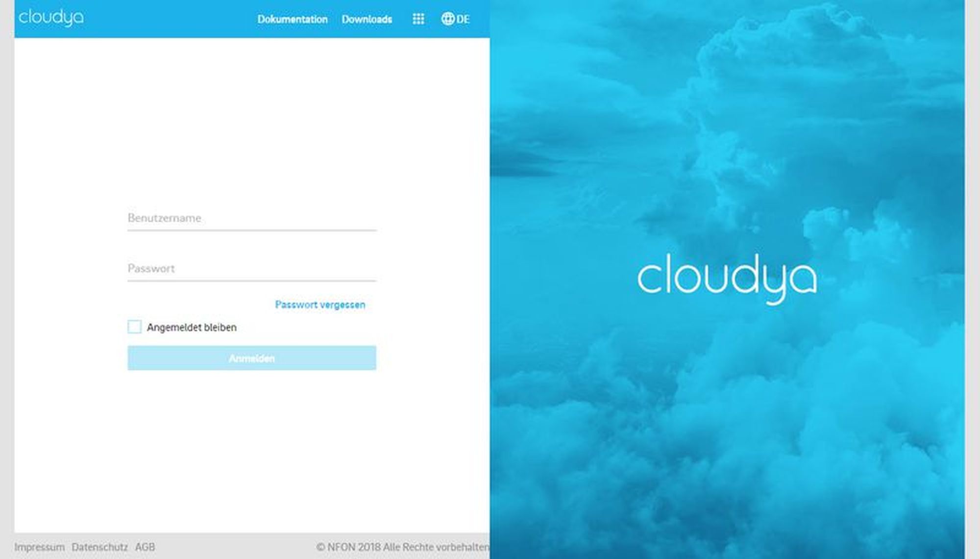Click the Angemeldet bleiben label text

pos(192,328)
